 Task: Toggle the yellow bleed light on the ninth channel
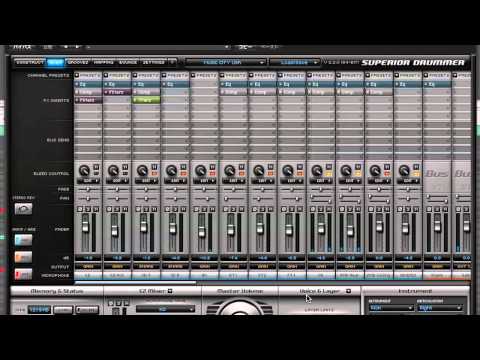tap(329, 174)
